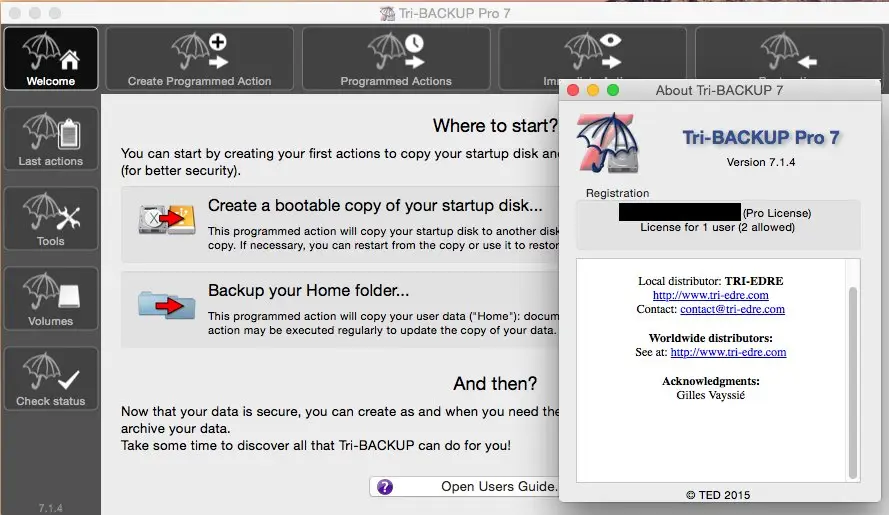Screen dimensions: 889x515
Task: Open Restoration tab with left arrow umbrella
Action: click(788, 54)
